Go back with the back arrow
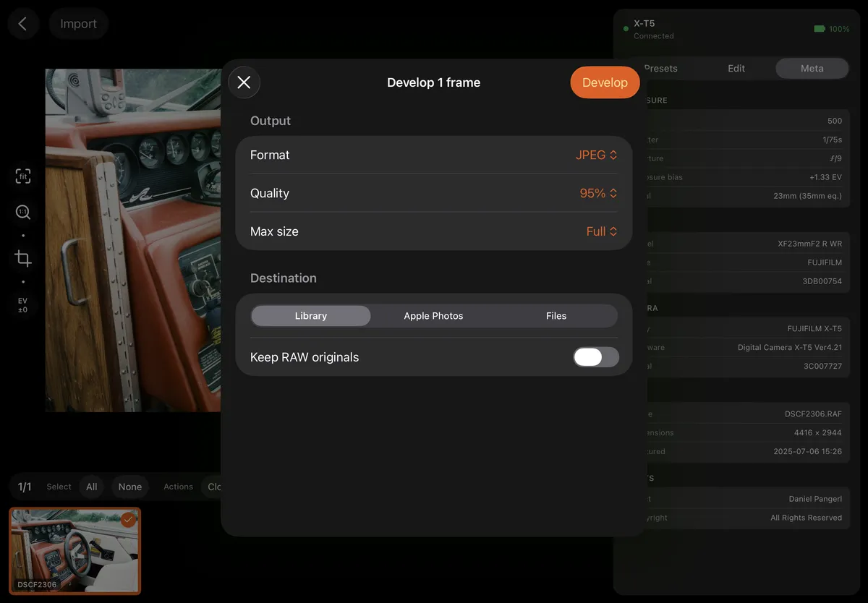The height and width of the screenshot is (603, 868). 22,24
